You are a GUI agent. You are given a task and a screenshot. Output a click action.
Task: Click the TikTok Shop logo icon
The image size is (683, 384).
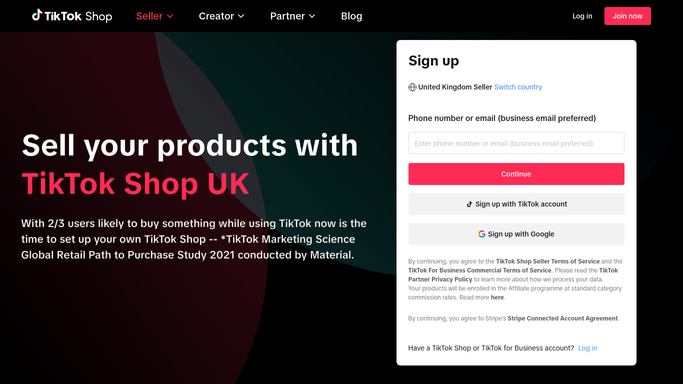pyautogui.click(x=37, y=15)
